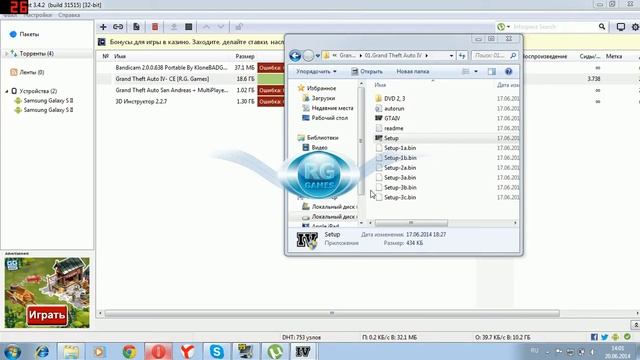Image resolution: width=640 pixels, height=360 pixels.
Task: Click Открыть button in Explorer toolbar
Action: tap(367, 71)
